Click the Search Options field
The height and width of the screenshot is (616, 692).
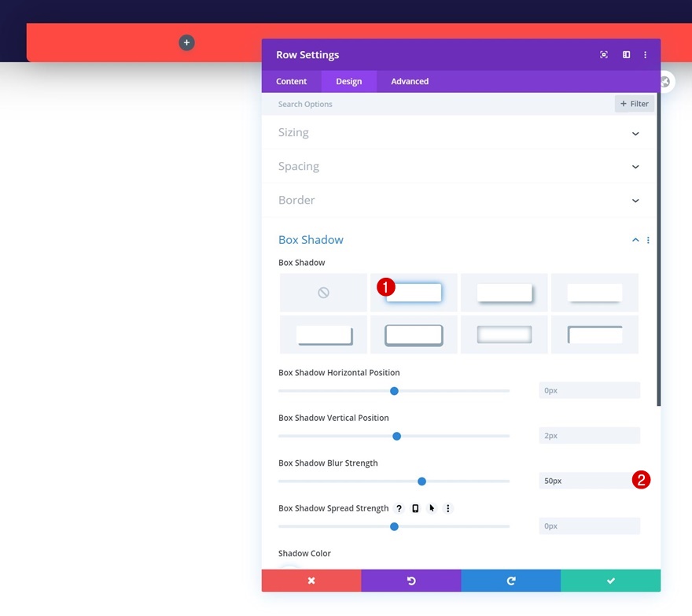[x=437, y=104]
